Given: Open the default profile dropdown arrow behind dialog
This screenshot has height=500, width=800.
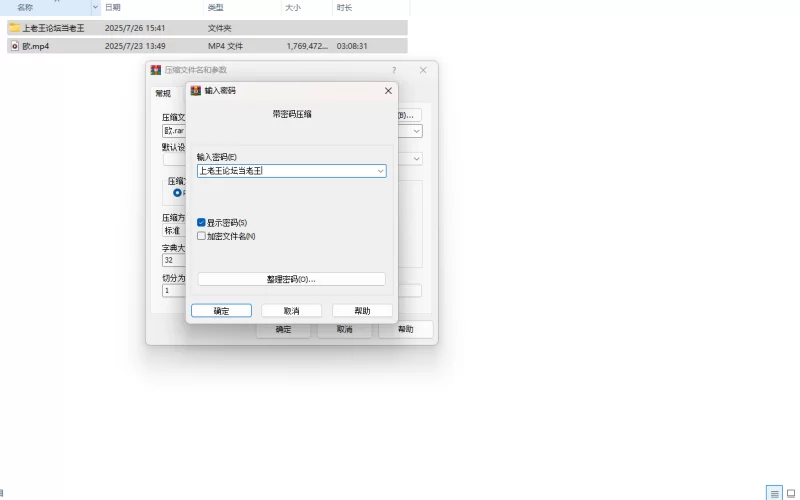Looking at the screenshot, I should point(416,159).
